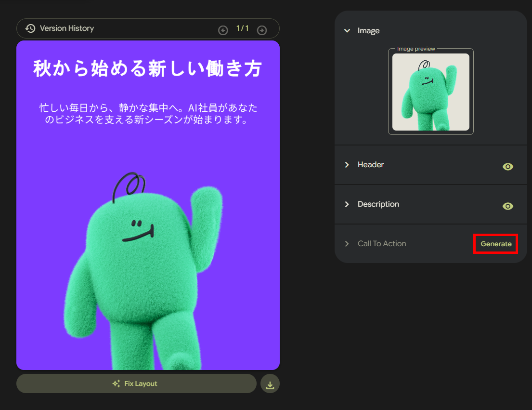This screenshot has width=532, height=410.
Task: Click the Version History label
Action: click(67, 28)
